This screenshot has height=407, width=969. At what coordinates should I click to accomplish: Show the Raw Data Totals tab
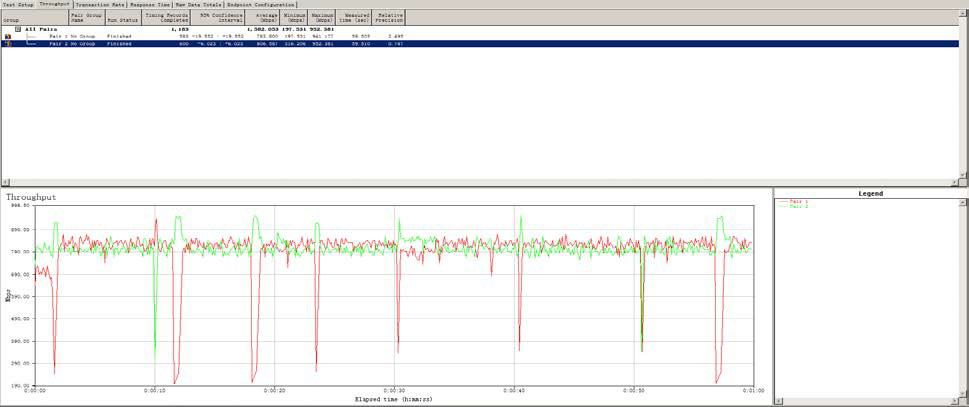[x=199, y=4]
